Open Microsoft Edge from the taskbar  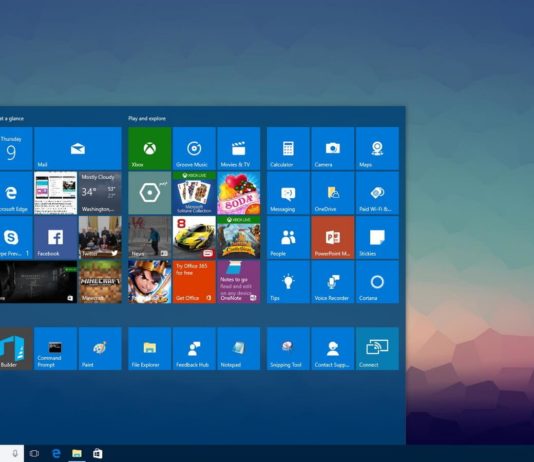coord(56,453)
